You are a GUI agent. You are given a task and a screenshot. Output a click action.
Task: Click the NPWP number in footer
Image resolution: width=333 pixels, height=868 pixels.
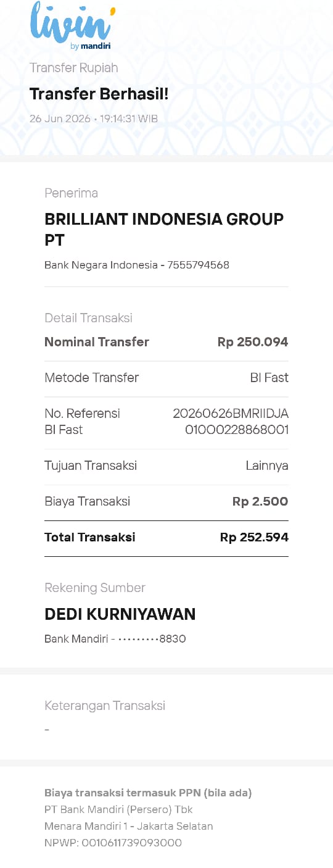[x=113, y=843]
